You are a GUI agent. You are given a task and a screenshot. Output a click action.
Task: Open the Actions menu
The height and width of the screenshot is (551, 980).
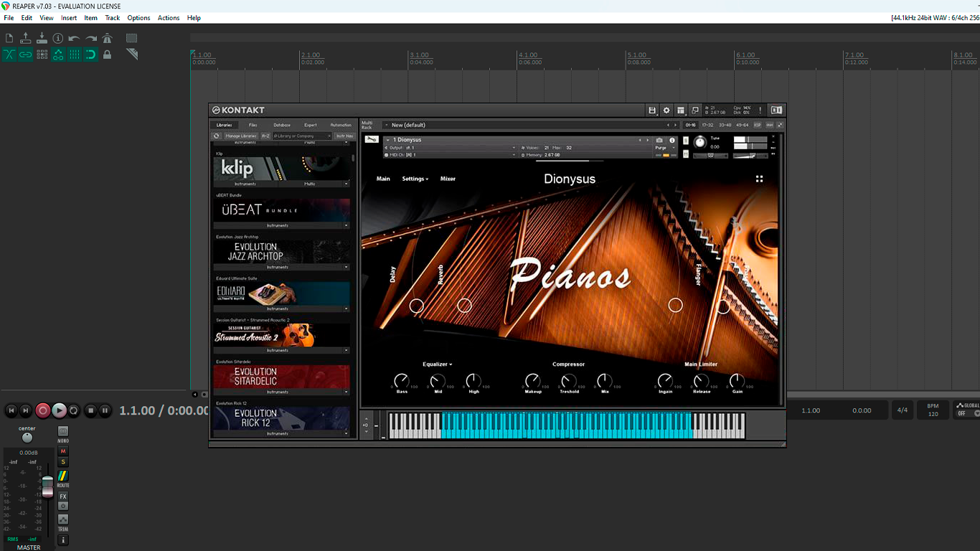(x=169, y=18)
